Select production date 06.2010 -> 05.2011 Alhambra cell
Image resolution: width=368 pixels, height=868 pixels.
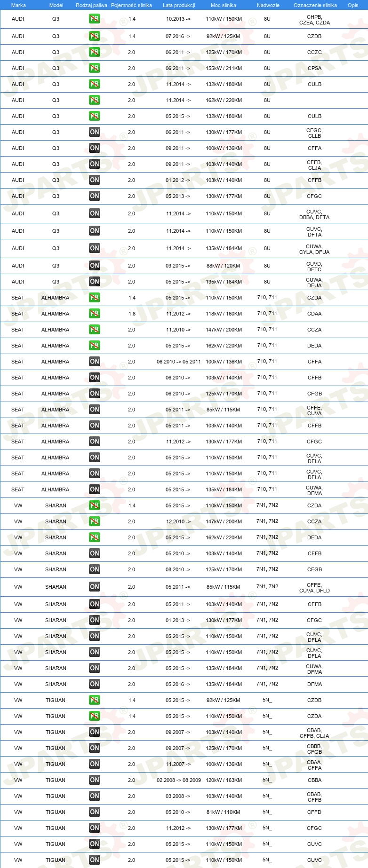coord(179,362)
